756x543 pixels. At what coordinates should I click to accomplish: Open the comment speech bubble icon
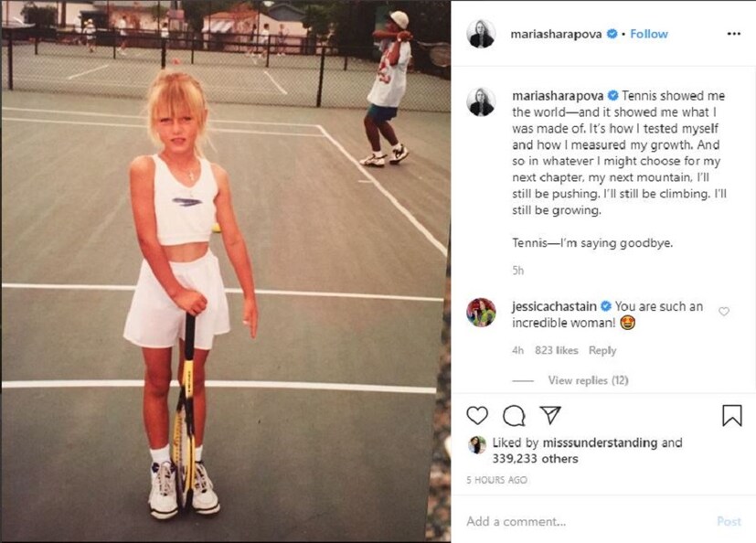click(x=514, y=415)
